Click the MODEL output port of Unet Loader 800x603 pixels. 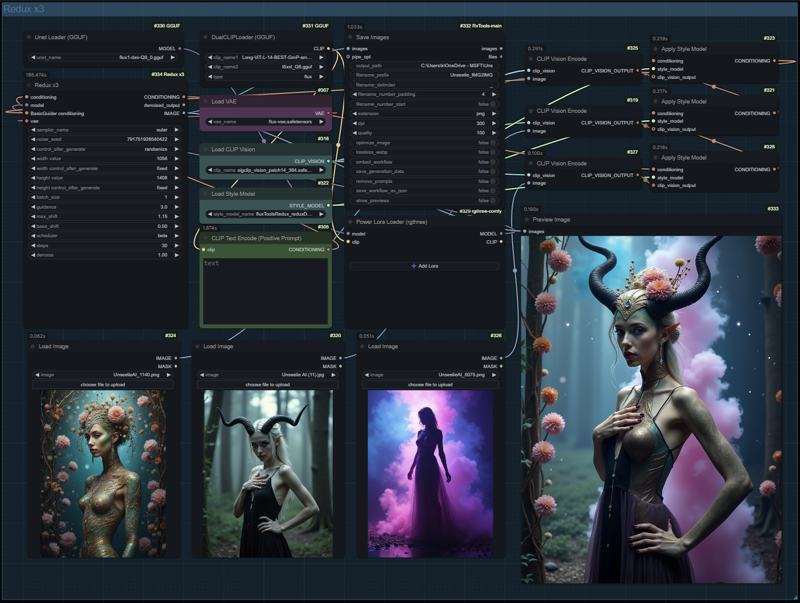[x=180, y=48]
